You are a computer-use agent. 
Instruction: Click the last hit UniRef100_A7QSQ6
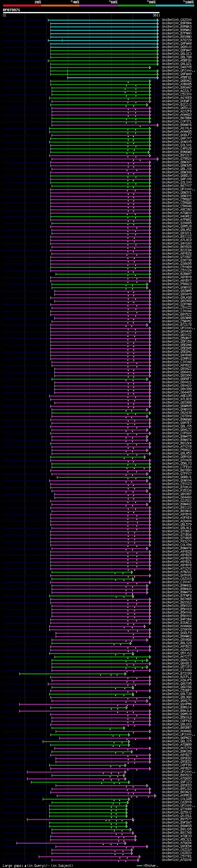[x=177, y=860]
